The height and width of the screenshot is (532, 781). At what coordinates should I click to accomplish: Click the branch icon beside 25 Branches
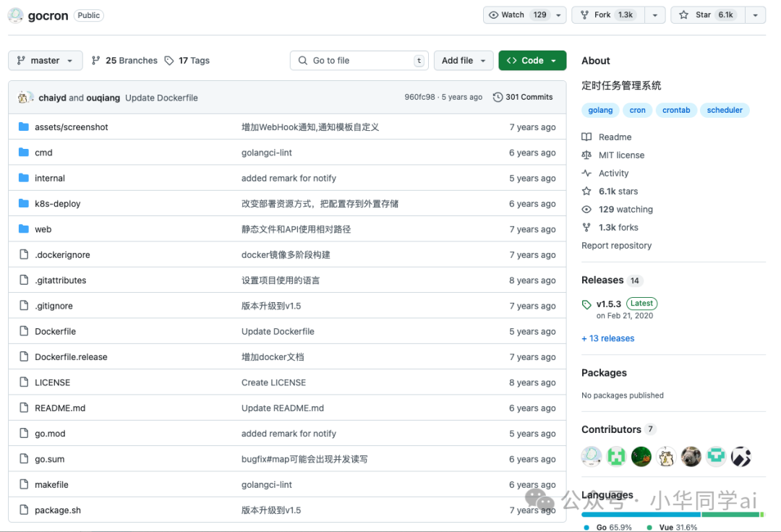(x=96, y=60)
